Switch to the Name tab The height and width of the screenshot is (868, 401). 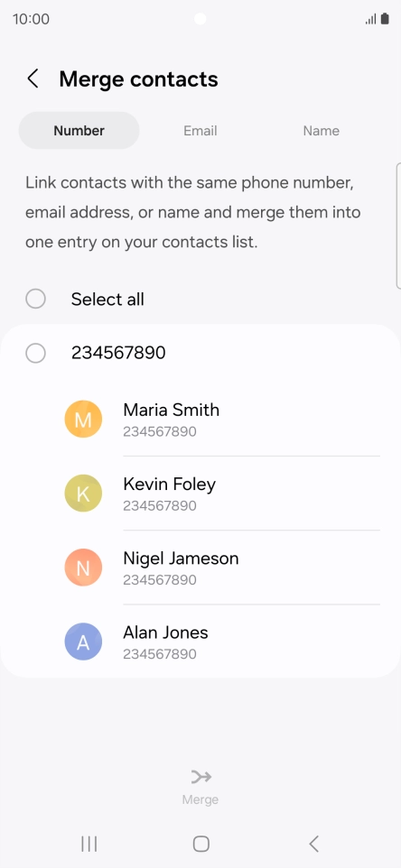[322, 131]
